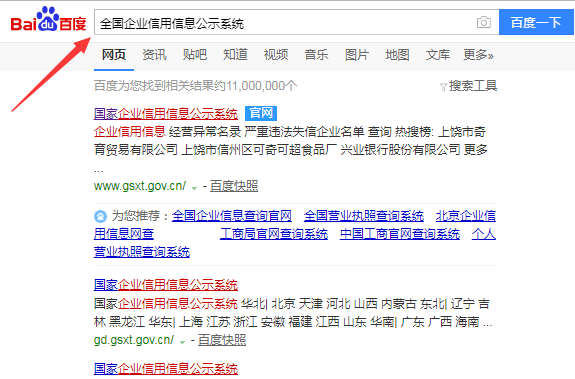Click the 百度一下 search button
This screenshot has height=379, width=575.
pyautogui.click(x=536, y=22)
